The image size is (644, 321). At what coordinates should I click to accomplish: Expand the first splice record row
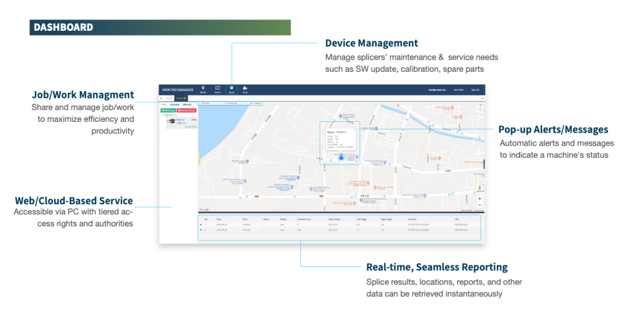(201, 224)
